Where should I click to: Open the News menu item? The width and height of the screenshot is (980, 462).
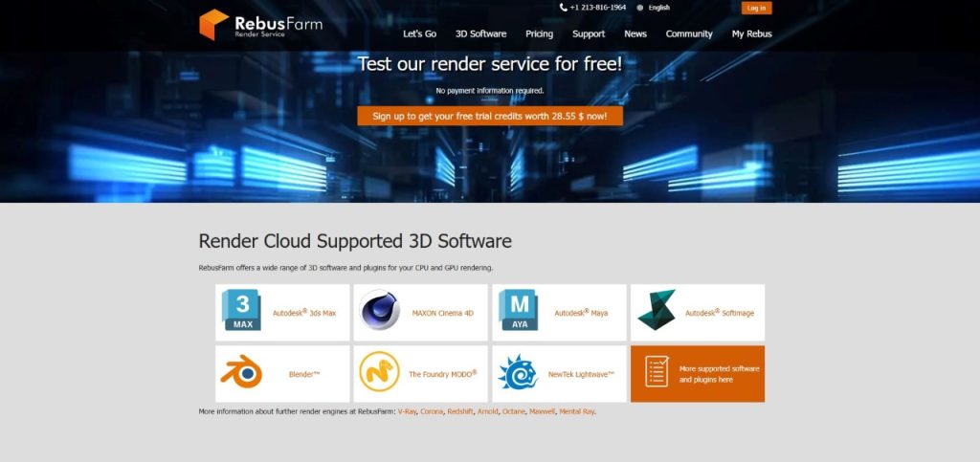click(635, 34)
